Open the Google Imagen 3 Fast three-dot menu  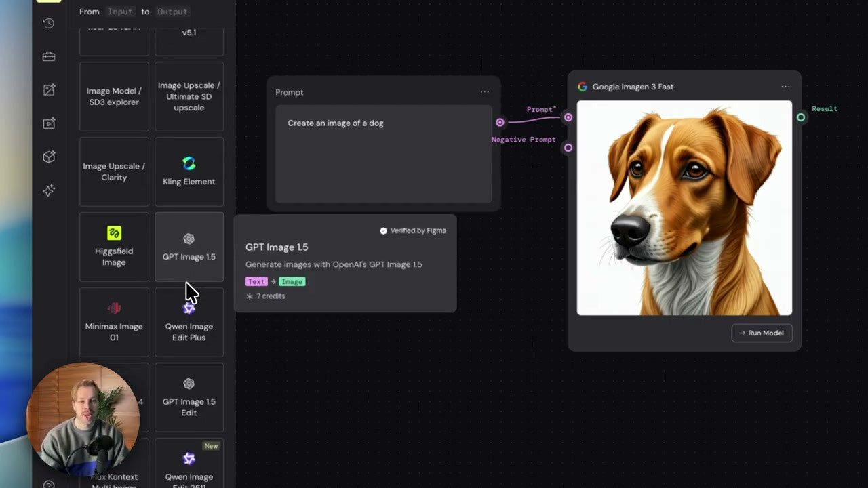click(x=785, y=87)
